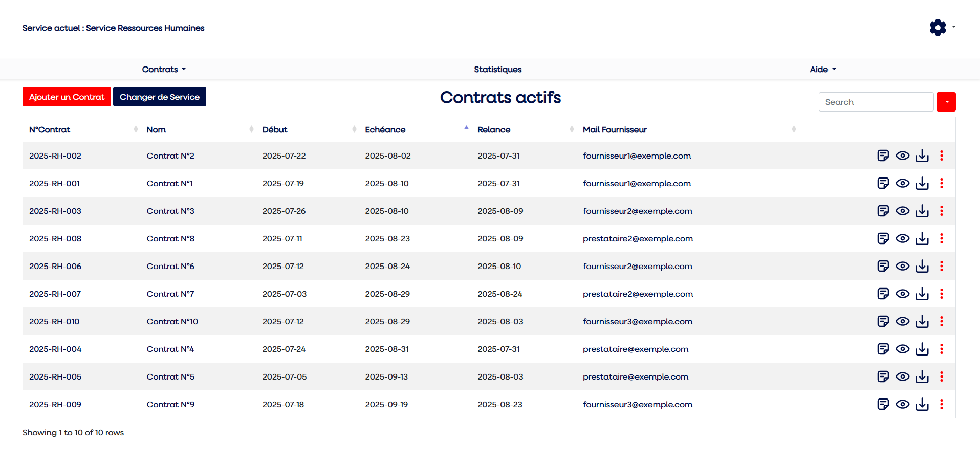Download contract 2025-RH-003 file
Viewport: 980px width, 466px height.
click(922, 211)
